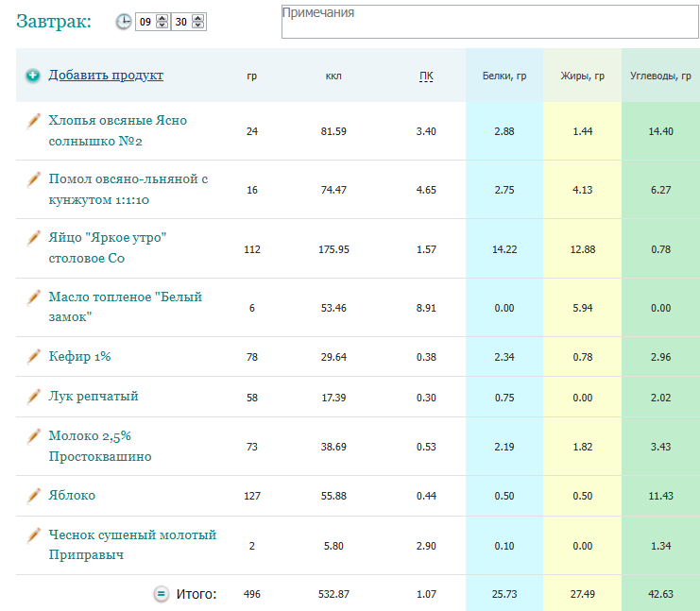
Task: Select the 14.40 carbs value for Хлопья
Action: click(x=660, y=131)
